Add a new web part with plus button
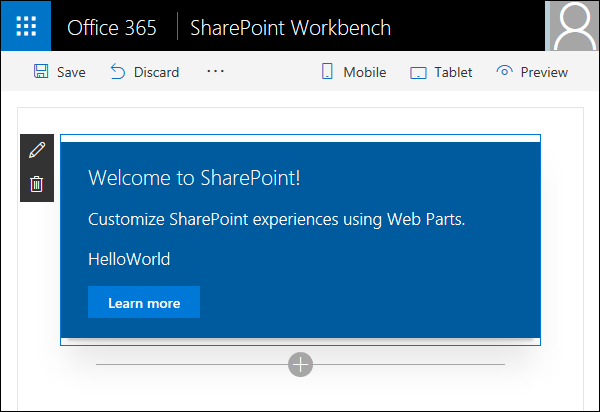The width and height of the screenshot is (600, 412). pyautogui.click(x=300, y=365)
